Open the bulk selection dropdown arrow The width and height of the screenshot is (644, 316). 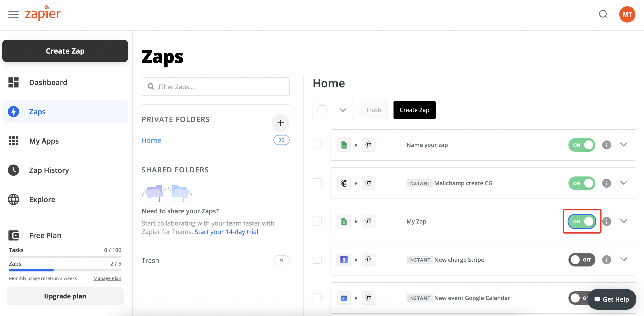[343, 110]
